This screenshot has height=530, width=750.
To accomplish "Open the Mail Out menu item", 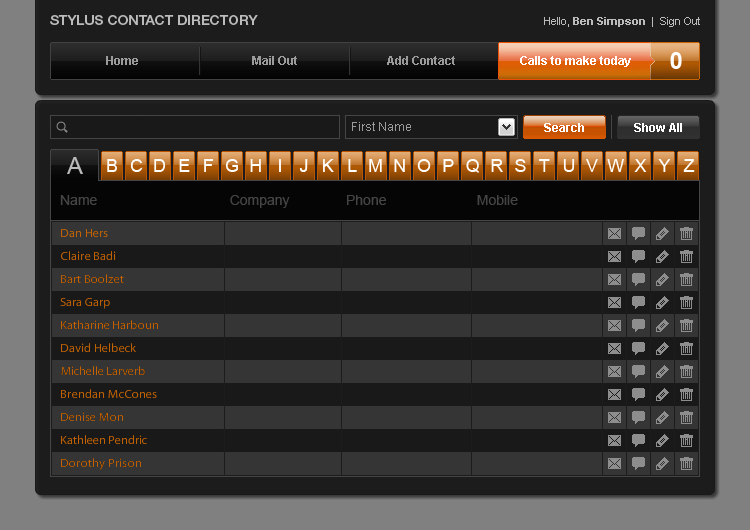I will click(x=274, y=61).
